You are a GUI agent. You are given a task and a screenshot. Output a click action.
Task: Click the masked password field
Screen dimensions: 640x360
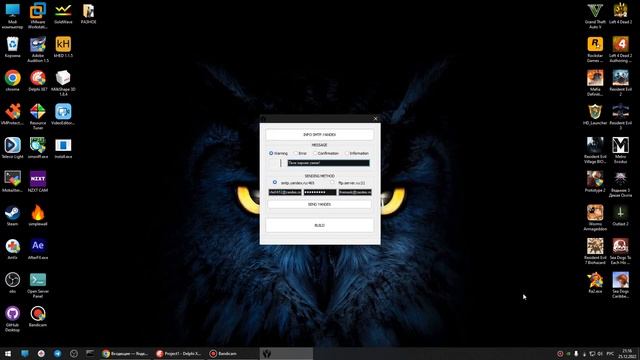click(x=320, y=192)
